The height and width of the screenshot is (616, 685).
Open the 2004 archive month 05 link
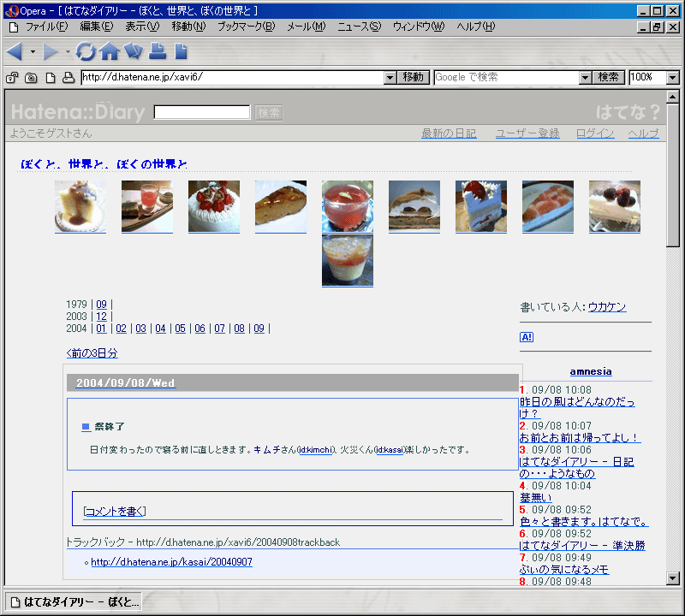[181, 329]
